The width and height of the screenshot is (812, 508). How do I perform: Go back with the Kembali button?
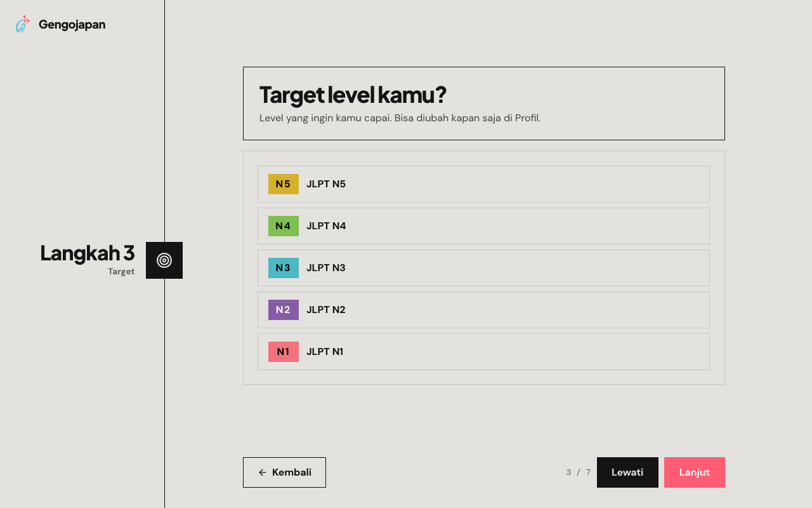284,472
